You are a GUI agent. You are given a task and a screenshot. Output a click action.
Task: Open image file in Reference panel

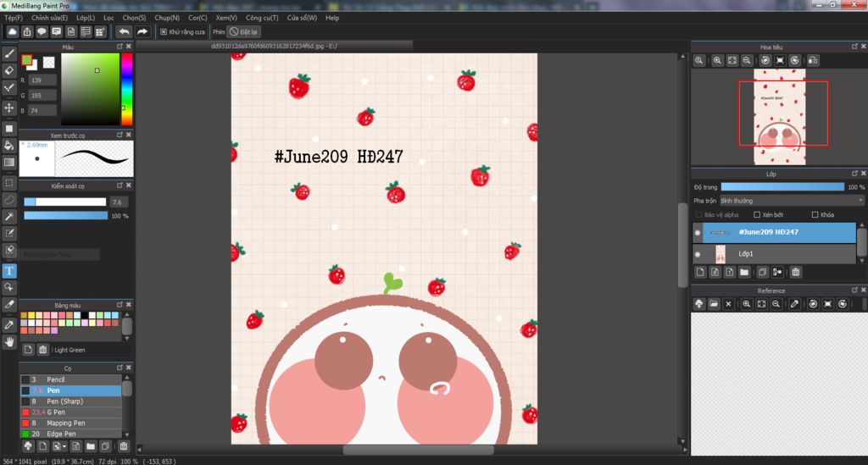(714, 303)
